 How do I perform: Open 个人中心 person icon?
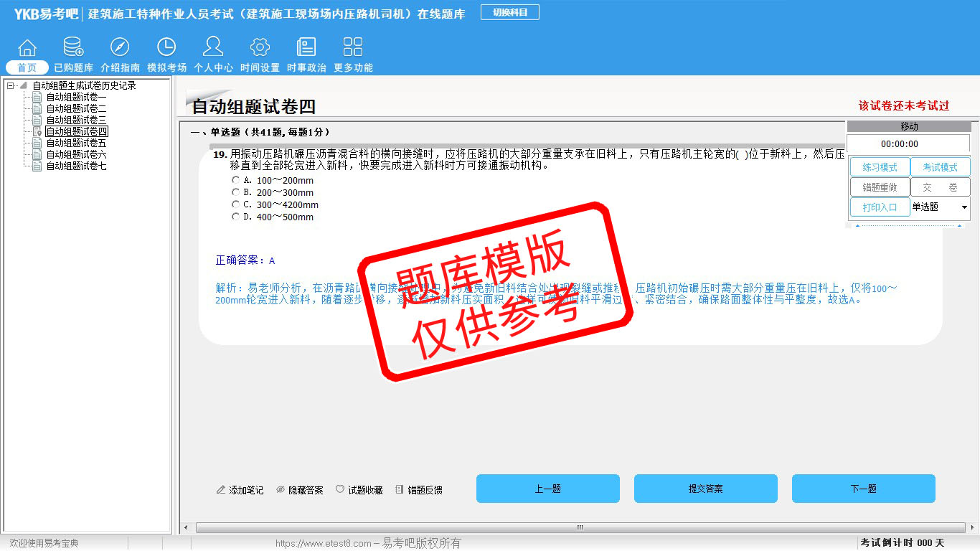click(213, 47)
